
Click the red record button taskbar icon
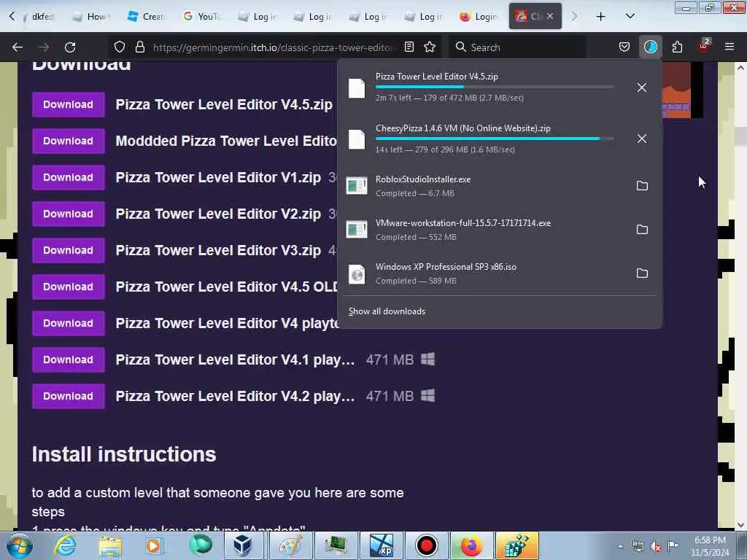click(426, 545)
